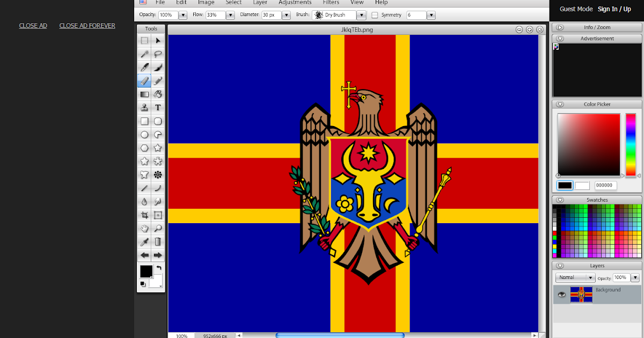Viewport: 644px width, 338px height.
Task: Click the CLOSE AD link
Action: coord(33,25)
